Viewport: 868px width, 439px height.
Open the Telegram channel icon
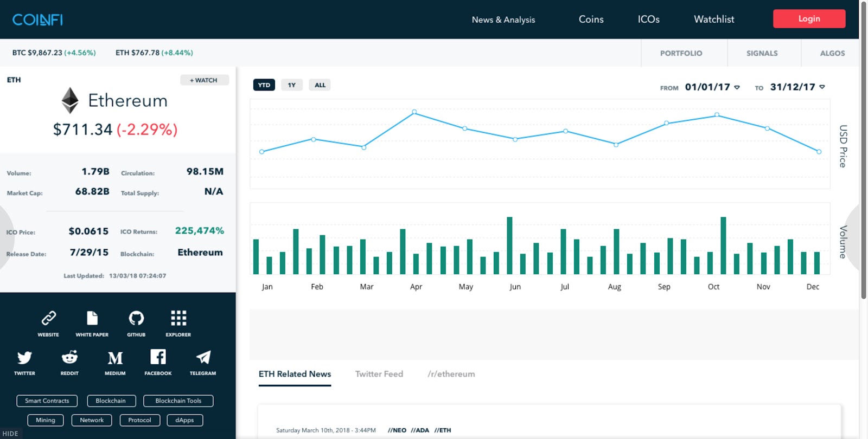pyautogui.click(x=203, y=357)
